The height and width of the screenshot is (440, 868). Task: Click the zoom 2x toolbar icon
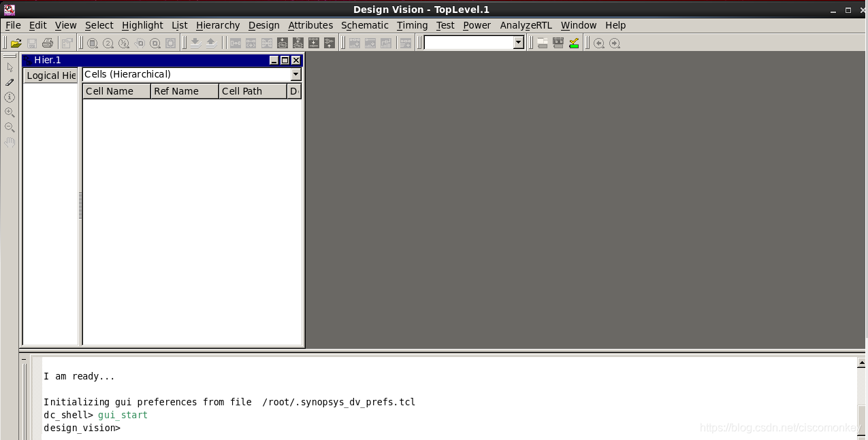point(108,43)
